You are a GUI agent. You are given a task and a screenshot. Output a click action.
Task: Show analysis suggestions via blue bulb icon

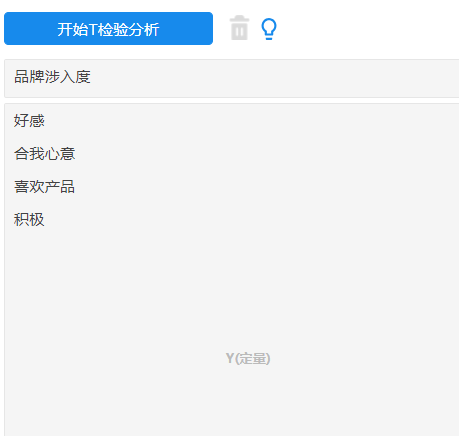click(269, 29)
